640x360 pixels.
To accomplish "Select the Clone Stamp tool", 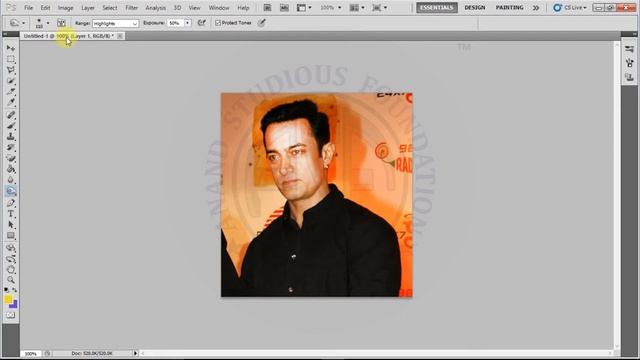I will pos(11,136).
